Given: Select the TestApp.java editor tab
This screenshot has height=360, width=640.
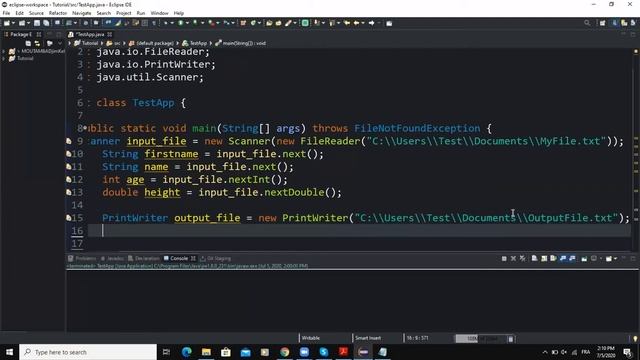Looking at the screenshot, I should 90,35.
